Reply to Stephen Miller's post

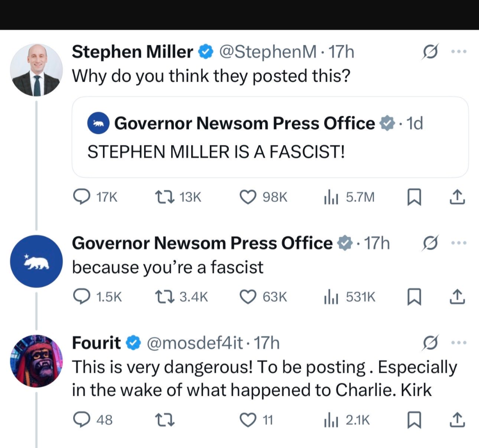click(81, 198)
